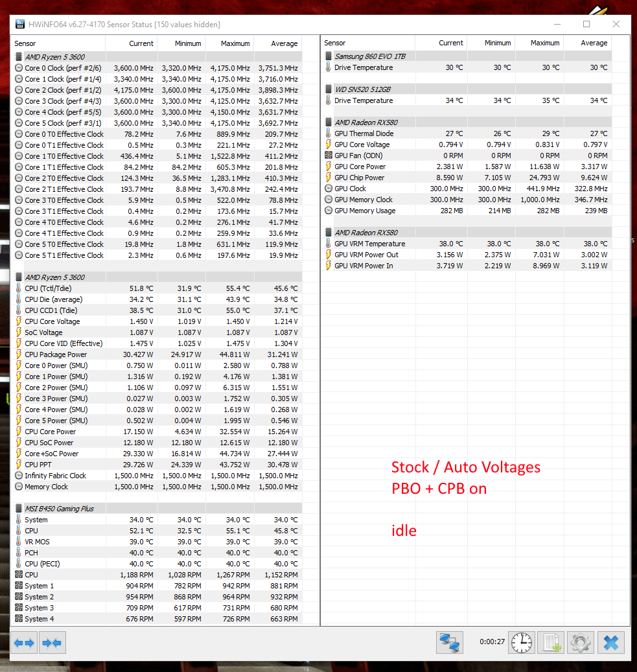Image resolution: width=637 pixels, height=672 pixels.
Task: Open the remote network sensors button
Action: pyautogui.click(x=450, y=642)
